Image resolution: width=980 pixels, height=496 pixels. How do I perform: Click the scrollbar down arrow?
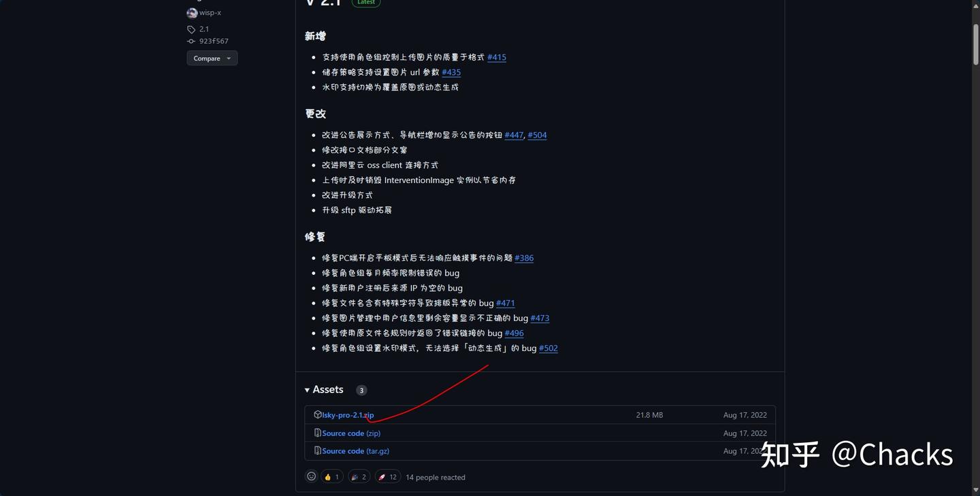pyautogui.click(x=975, y=491)
